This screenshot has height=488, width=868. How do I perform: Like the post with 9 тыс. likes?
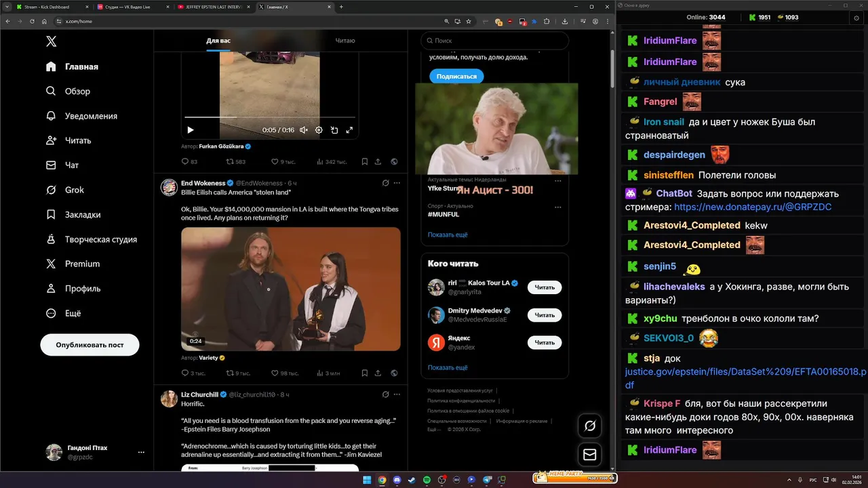[x=283, y=162]
